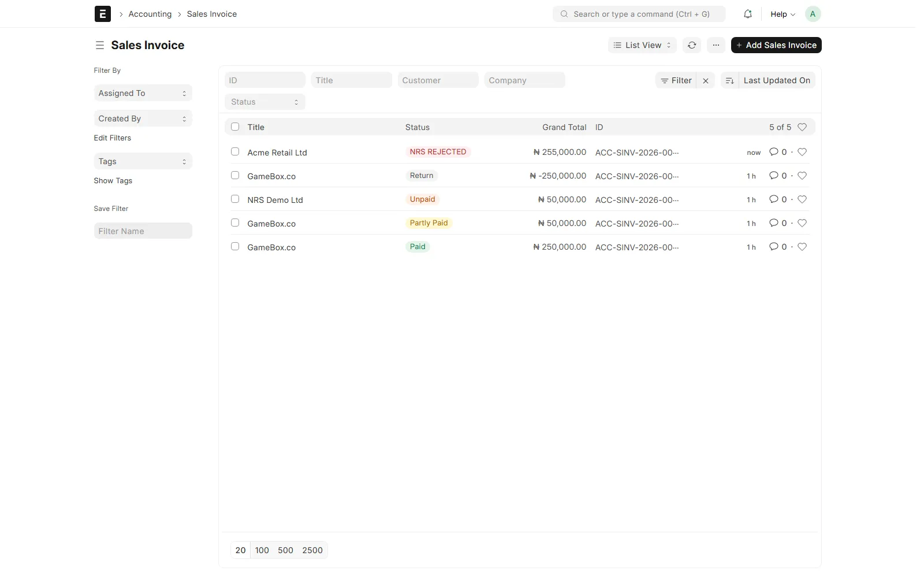Toggle the sidebar hamburger icon

point(100,45)
